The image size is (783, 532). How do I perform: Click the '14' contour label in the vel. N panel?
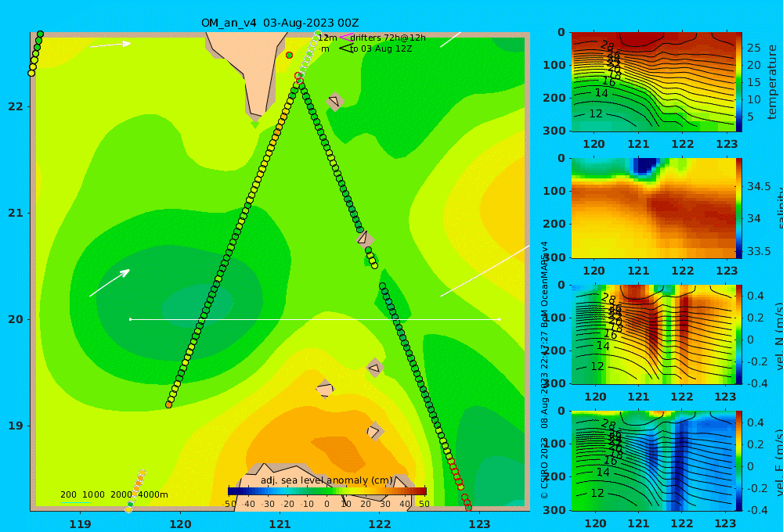click(x=603, y=345)
